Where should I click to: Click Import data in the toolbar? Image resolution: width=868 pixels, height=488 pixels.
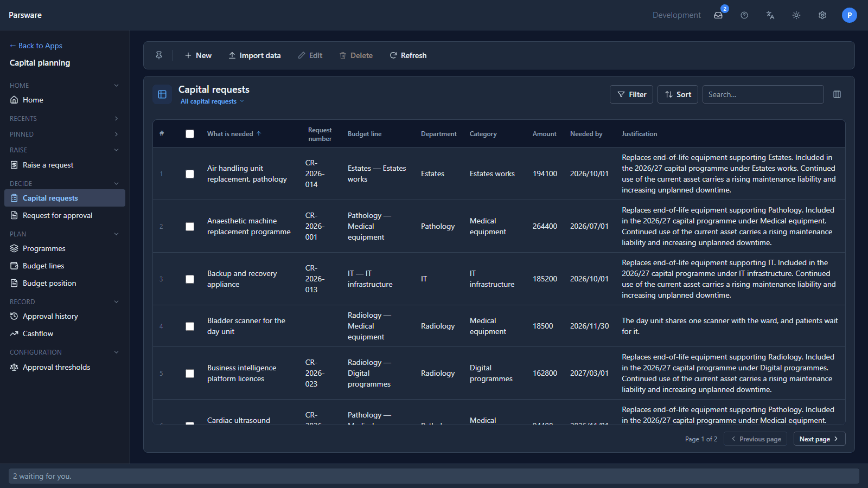point(254,55)
